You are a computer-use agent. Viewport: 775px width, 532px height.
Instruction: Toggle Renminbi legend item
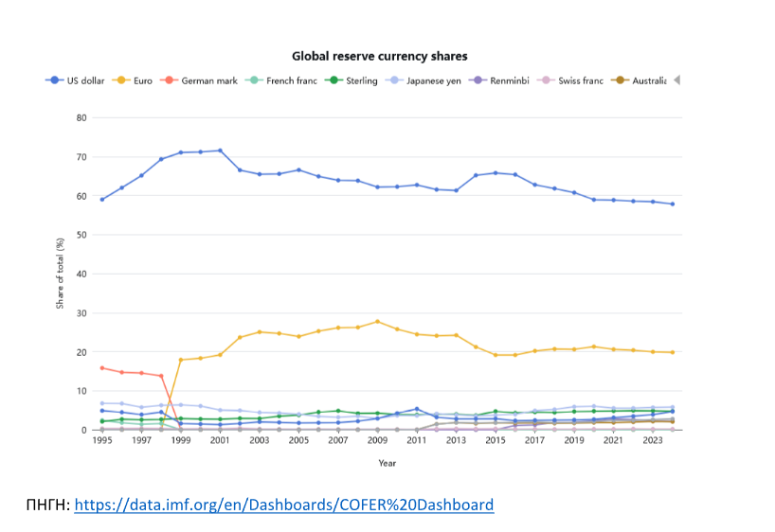pyautogui.click(x=502, y=80)
